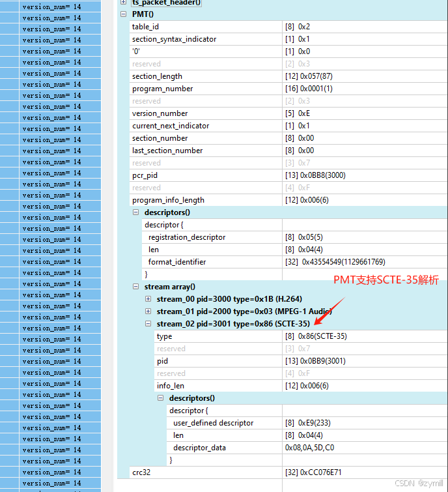
Task: Select the stream array() label
Action: (x=169, y=287)
